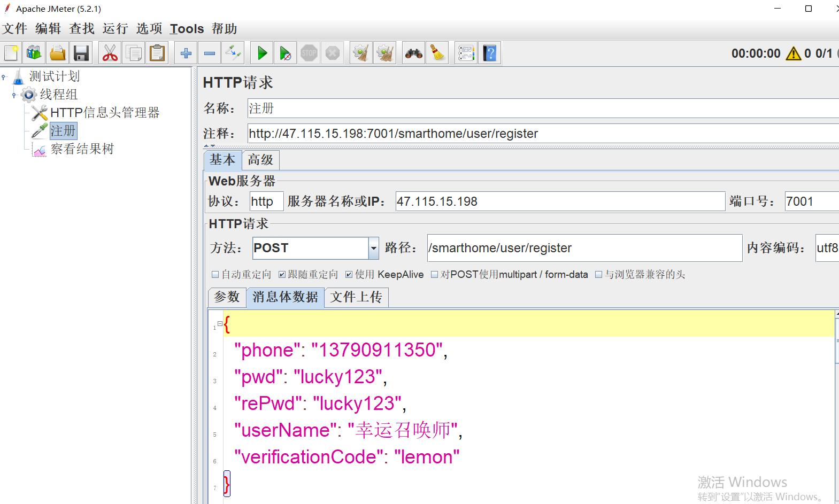Click Start no pauses icon

tap(286, 53)
